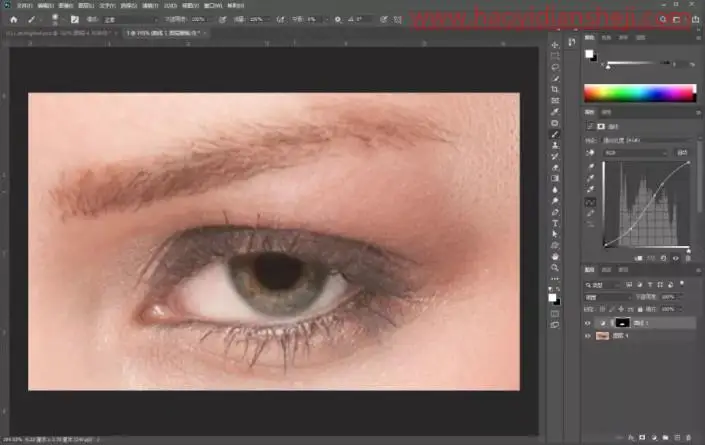Select the Hand tool
This screenshot has width=705, height=445.
[555, 257]
